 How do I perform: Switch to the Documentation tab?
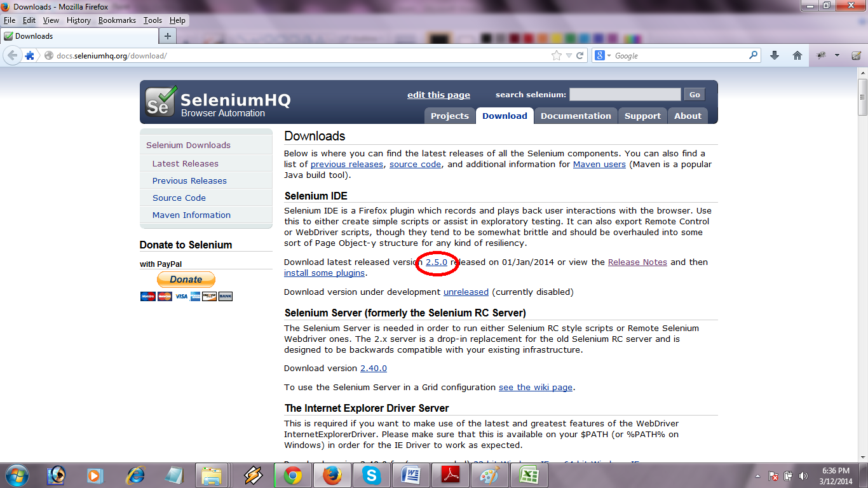point(576,116)
